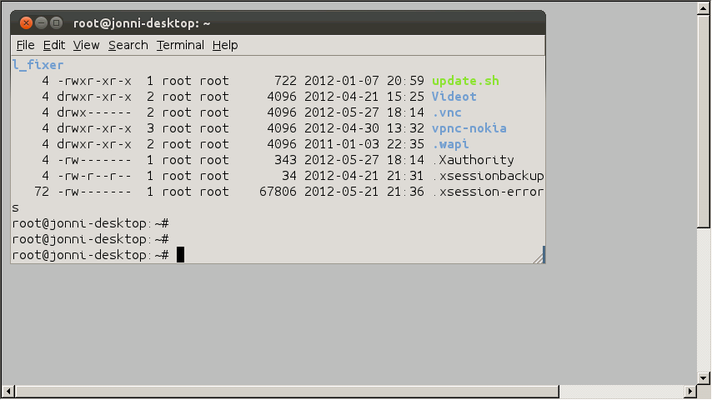Click the l_fixer text on the first terminal line
712x400 pixels.
click(x=38, y=65)
